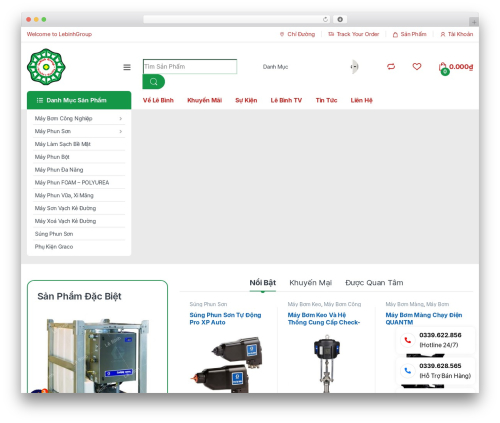Open the wishlist heart icon

(417, 66)
